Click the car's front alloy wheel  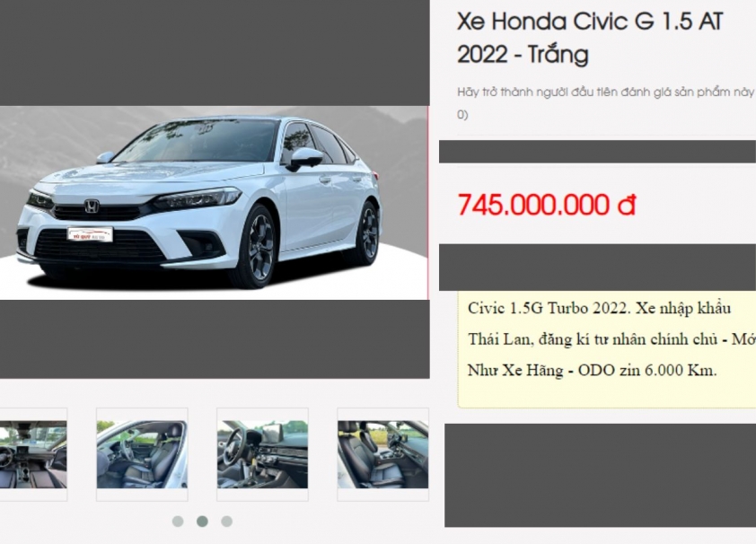pos(259,247)
